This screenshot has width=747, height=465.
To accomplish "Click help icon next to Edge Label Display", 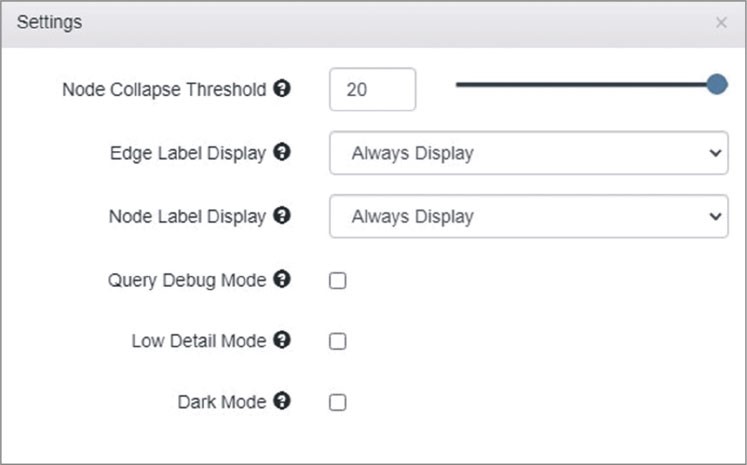I will click(x=282, y=152).
